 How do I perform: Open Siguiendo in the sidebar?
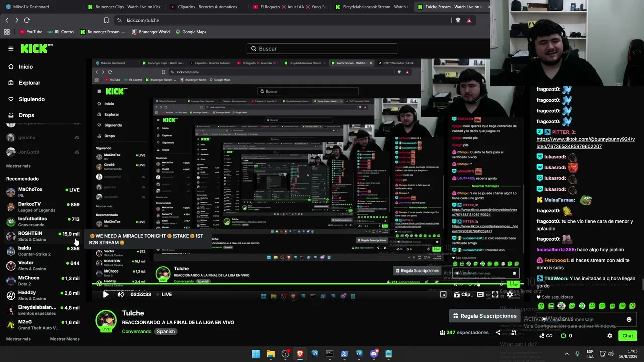pyautogui.click(x=31, y=99)
